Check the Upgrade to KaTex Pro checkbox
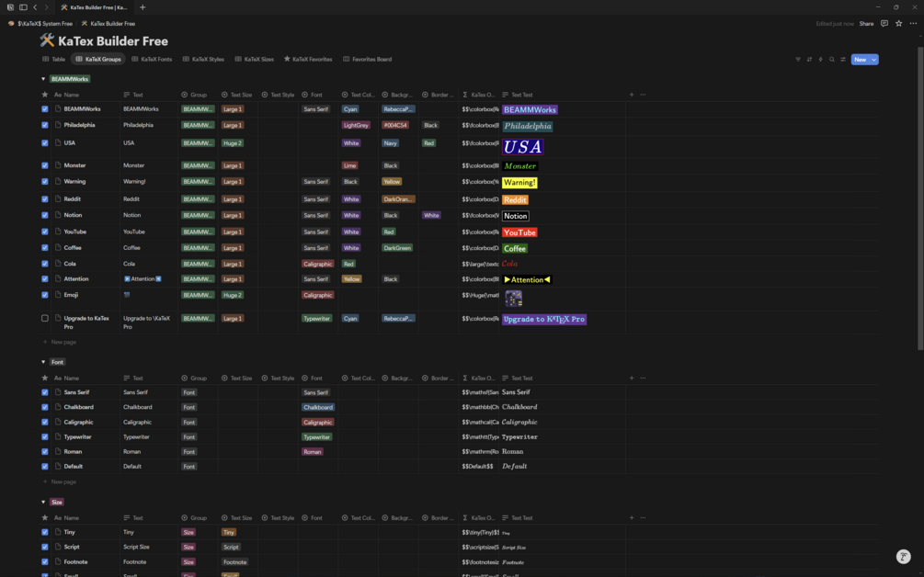 pos(45,318)
